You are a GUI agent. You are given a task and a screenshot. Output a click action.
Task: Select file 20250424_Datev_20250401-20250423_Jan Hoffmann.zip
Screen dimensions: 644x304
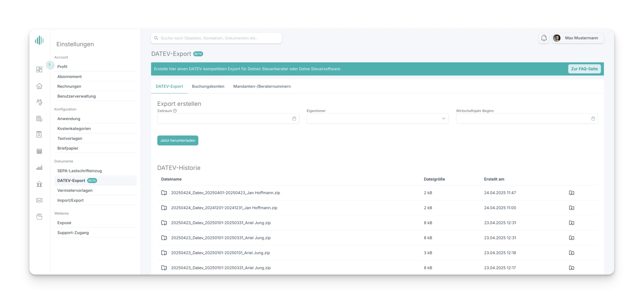coord(225,193)
